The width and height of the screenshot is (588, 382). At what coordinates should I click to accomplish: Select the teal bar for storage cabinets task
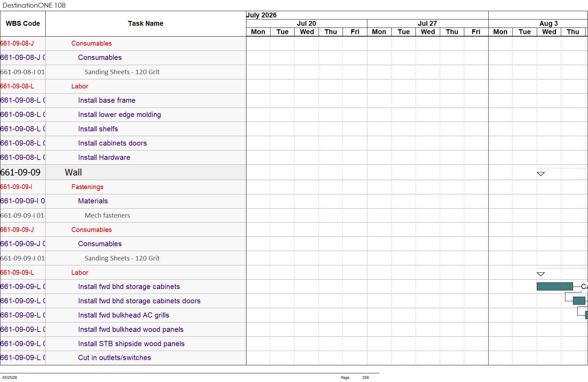555,287
